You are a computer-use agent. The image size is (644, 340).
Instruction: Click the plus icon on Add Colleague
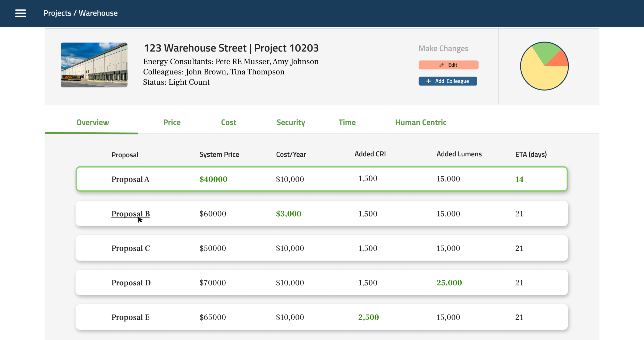click(428, 81)
